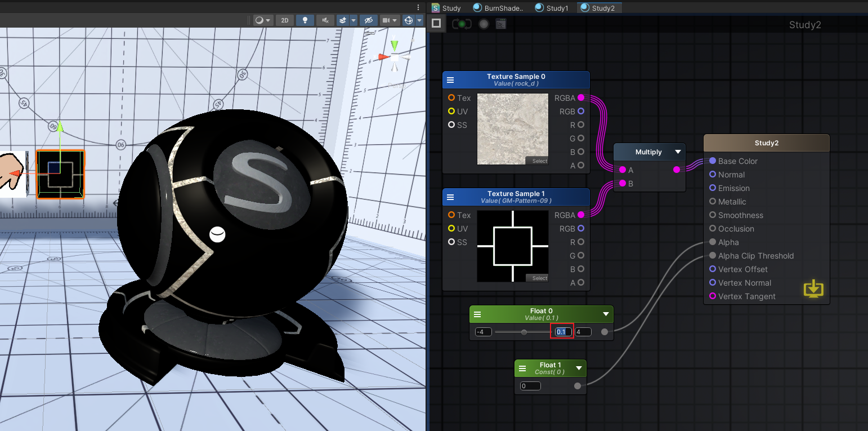Expand Multiply node dropdown arrow
The image size is (868, 431).
click(678, 152)
